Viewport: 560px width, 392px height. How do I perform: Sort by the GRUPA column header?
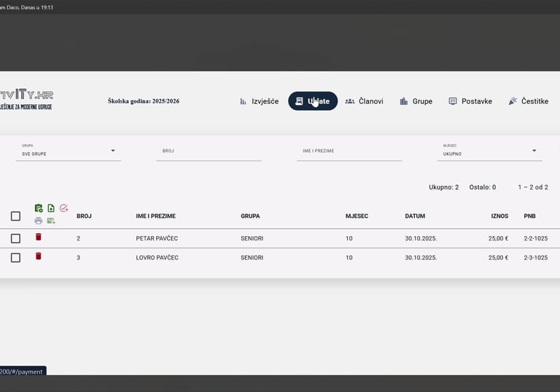click(250, 216)
